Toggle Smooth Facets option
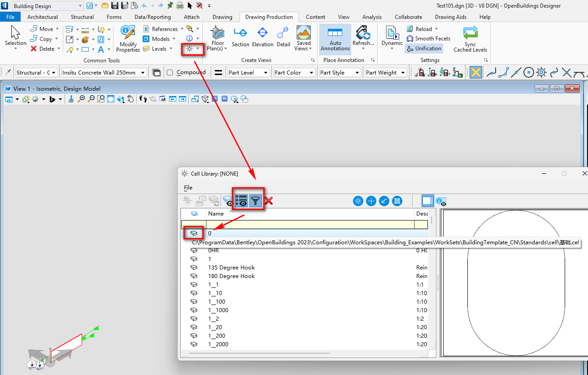 click(428, 39)
